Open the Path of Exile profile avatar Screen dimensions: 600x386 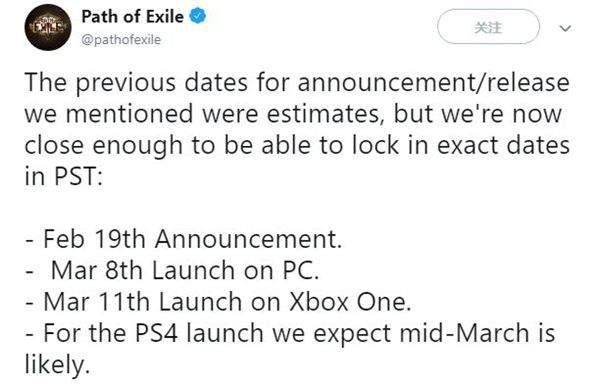47,28
